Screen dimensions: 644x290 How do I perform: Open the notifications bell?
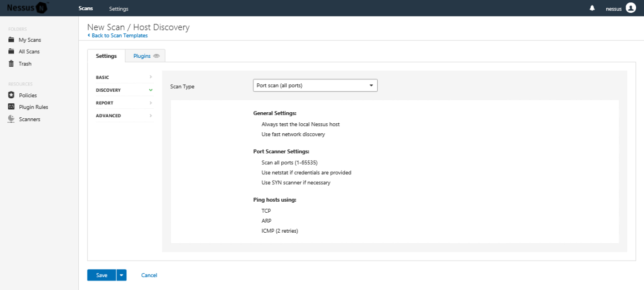point(592,8)
